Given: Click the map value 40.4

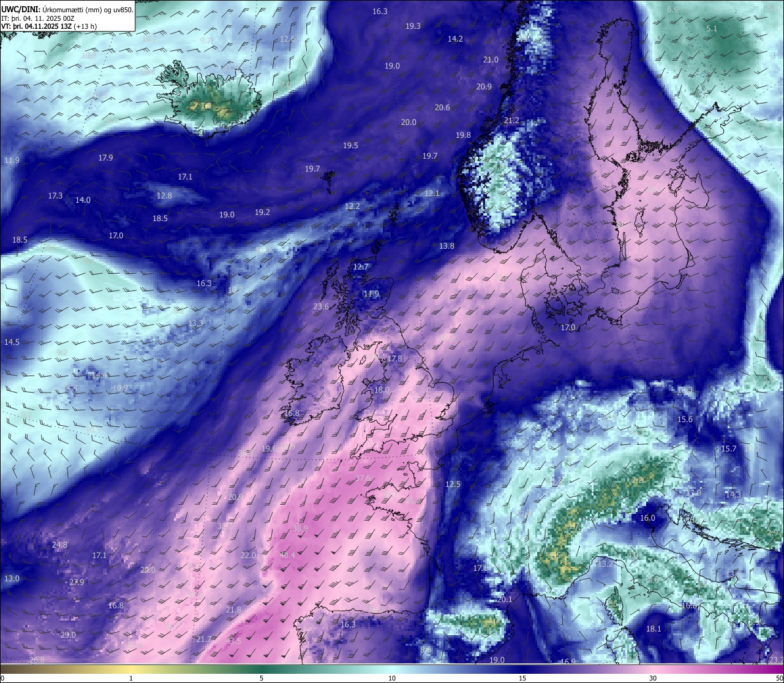Looking at the screenshot, I should (287, 555).
